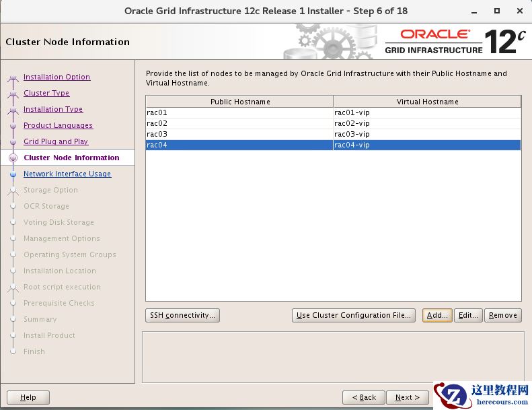
Task: Click the Cluster Node Information current-step bullet
Action: click(x=13, y=158)
